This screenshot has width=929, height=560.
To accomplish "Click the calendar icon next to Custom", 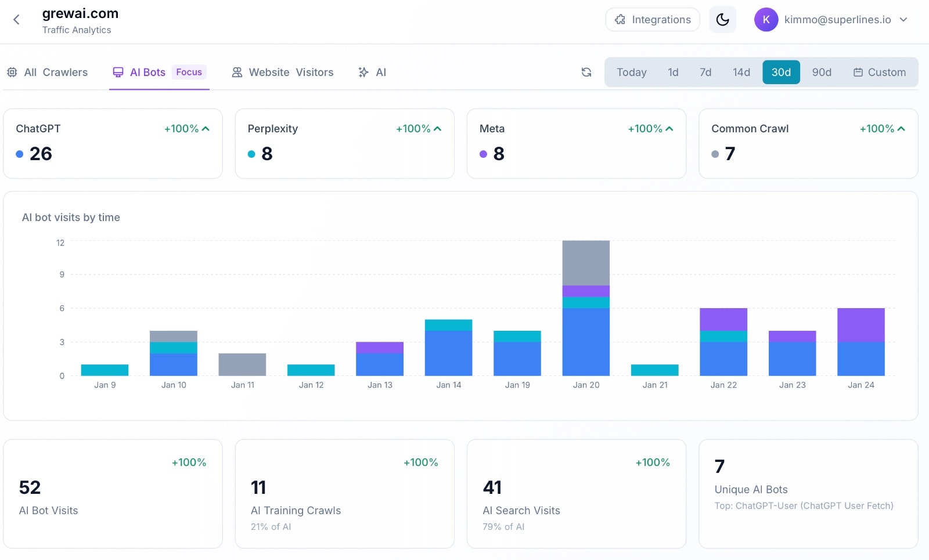I will 858,72.
